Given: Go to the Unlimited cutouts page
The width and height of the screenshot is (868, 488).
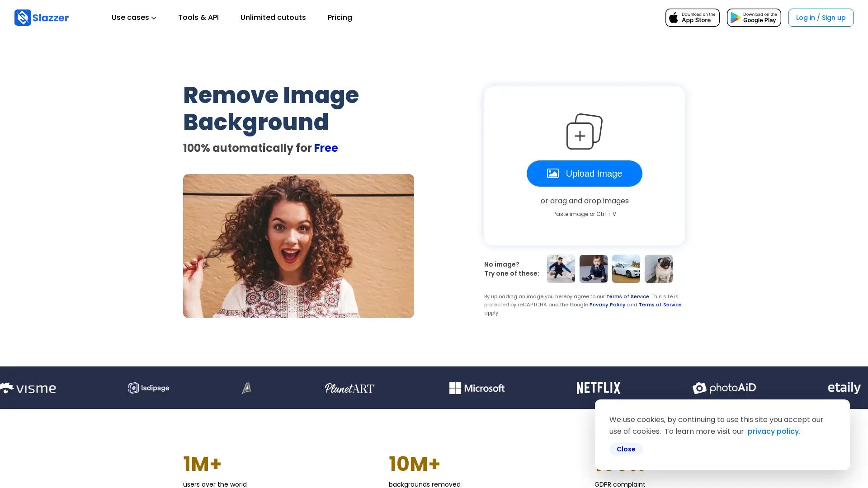Looking at the screenshot, I should 273,18.
